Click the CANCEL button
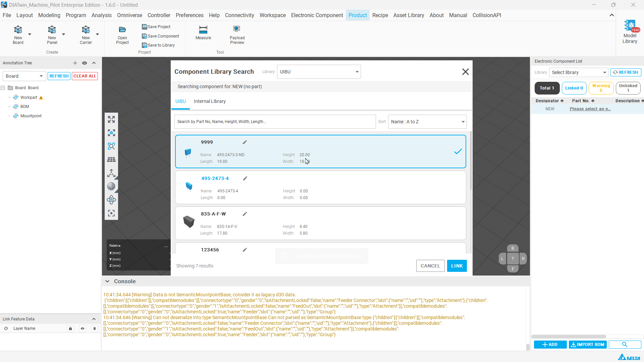Viewport: 644px width, 362px height. (430, 266)
